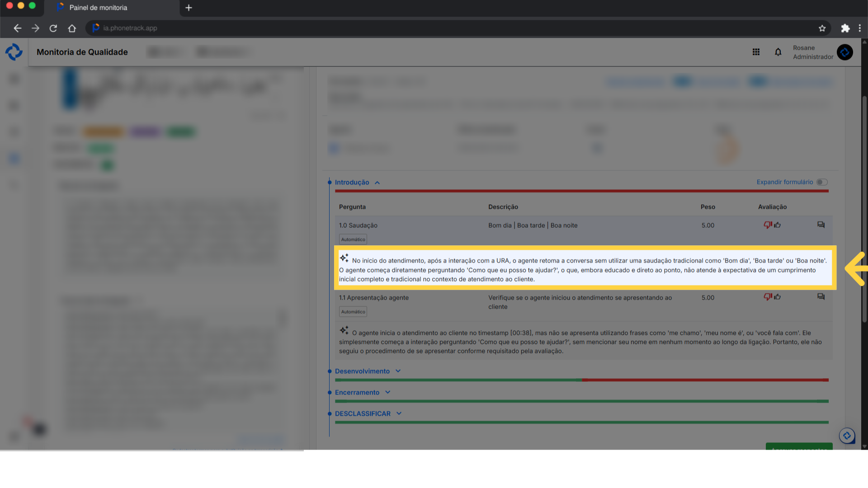Viewport: 868px width, 488px height.
Task: Open comments icon on Apresentação agente row
Action: 821,297
